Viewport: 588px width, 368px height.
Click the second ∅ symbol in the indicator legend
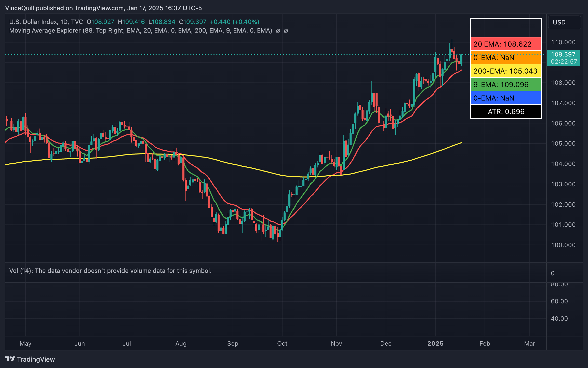pyautogui.click(x=286, y=31)
